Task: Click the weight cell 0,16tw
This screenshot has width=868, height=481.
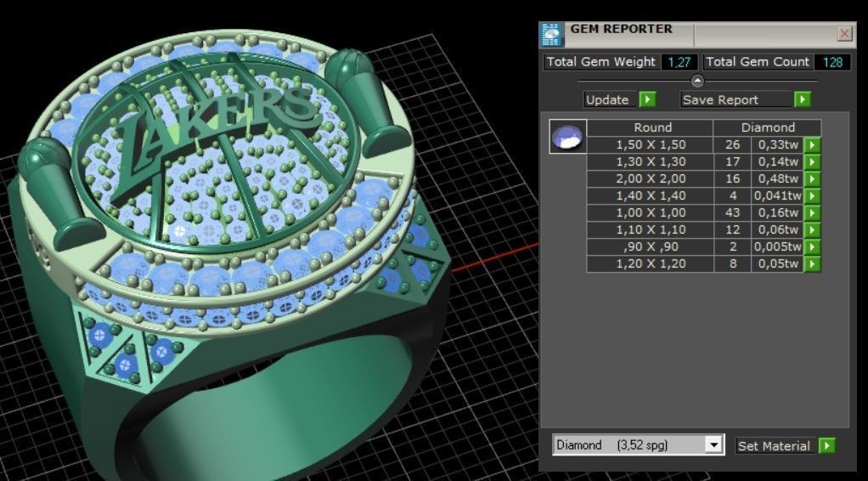Action: tap(778, 212)
